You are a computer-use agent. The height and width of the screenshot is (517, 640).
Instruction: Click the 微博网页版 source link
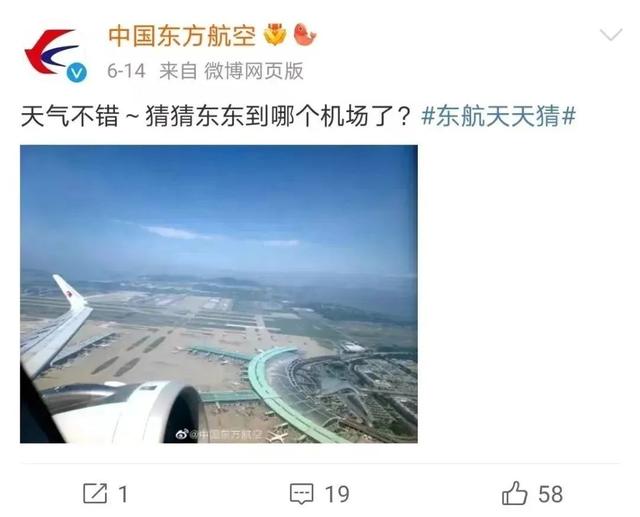click(x=254, y=71)
